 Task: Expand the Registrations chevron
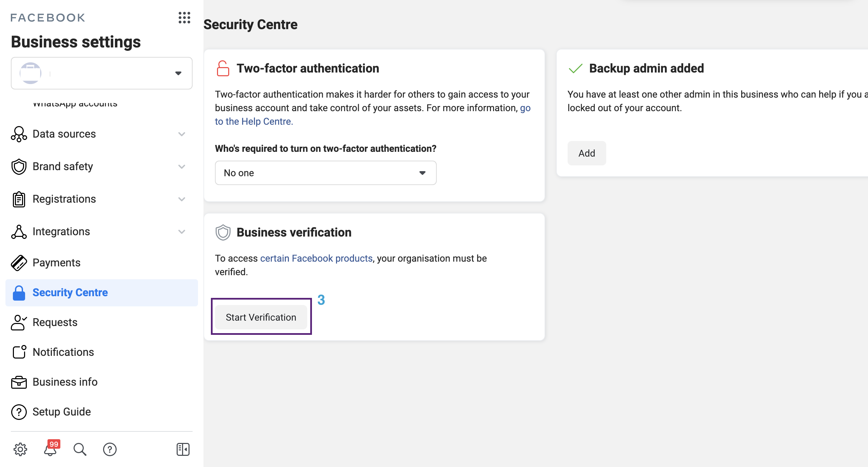click(x=182, y=199)
